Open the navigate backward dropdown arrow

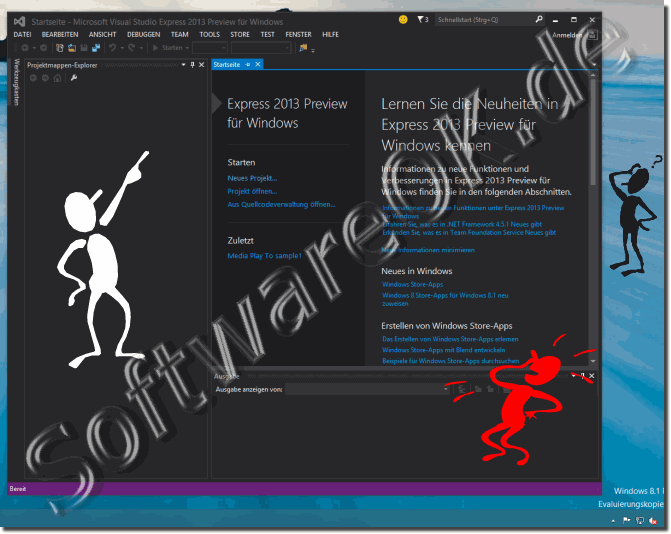(34, 48)
